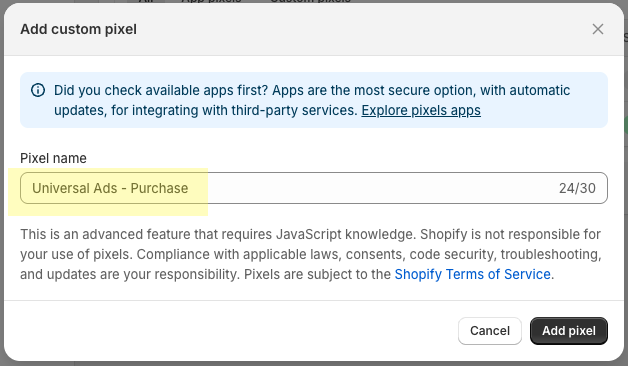The image size is (628, 366).
Task: Click the 24/30 character counter
Action: tap(577, 188)
